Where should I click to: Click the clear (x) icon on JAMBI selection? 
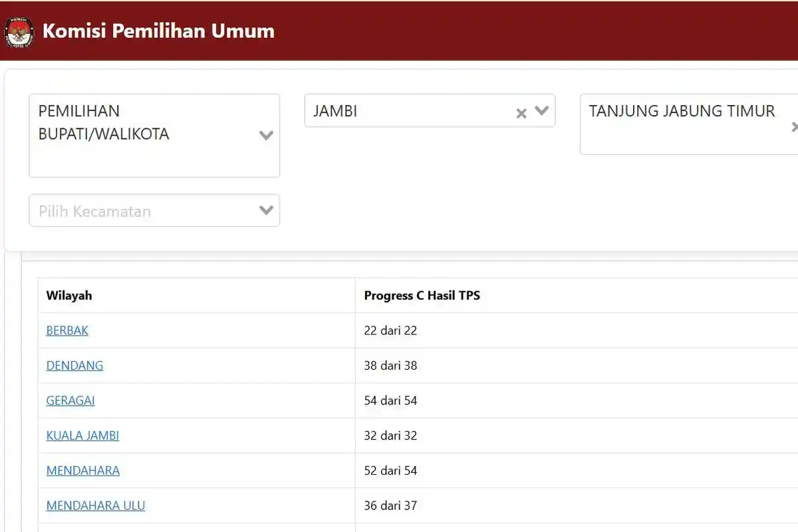coord(521,113)
